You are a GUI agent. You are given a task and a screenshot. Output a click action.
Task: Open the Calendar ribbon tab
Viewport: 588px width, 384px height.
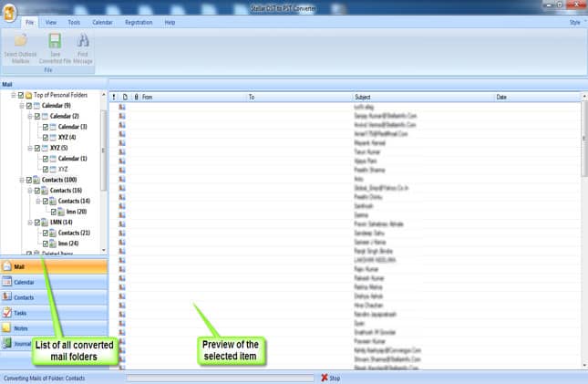102,23
